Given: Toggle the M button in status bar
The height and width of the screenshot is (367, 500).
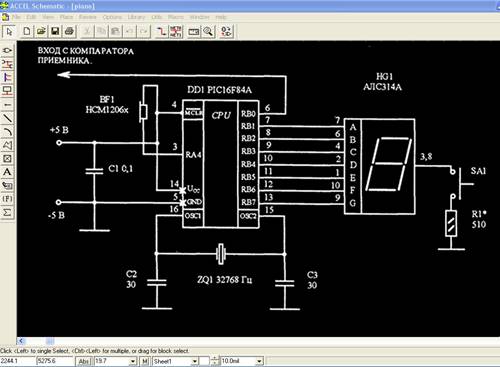Looking at the screenshot, I should click(145, 361).
